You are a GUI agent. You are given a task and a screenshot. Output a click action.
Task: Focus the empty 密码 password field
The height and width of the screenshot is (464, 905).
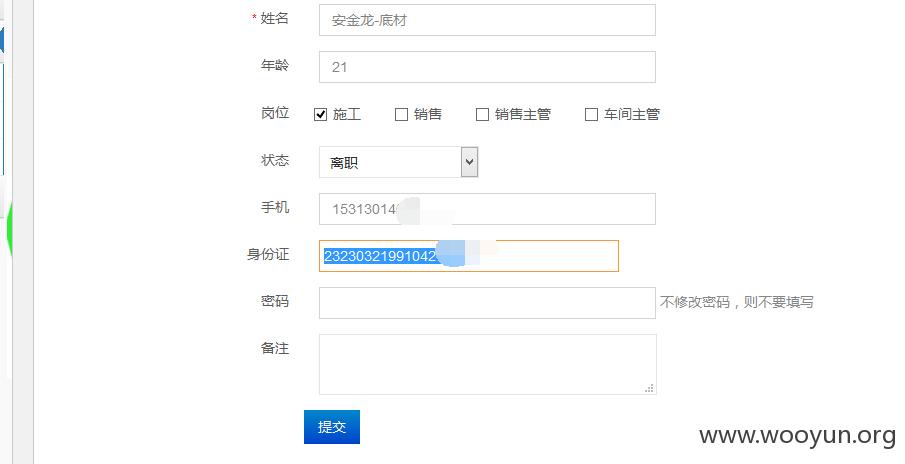click(x=487, y=303)
